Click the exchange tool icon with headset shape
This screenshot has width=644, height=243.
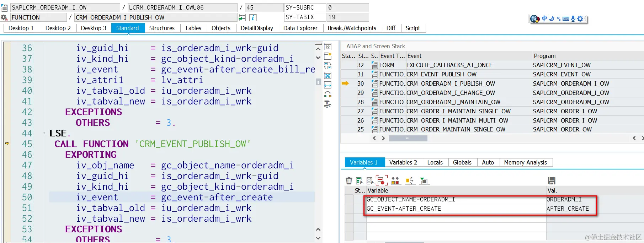click(x=328, y=94)
